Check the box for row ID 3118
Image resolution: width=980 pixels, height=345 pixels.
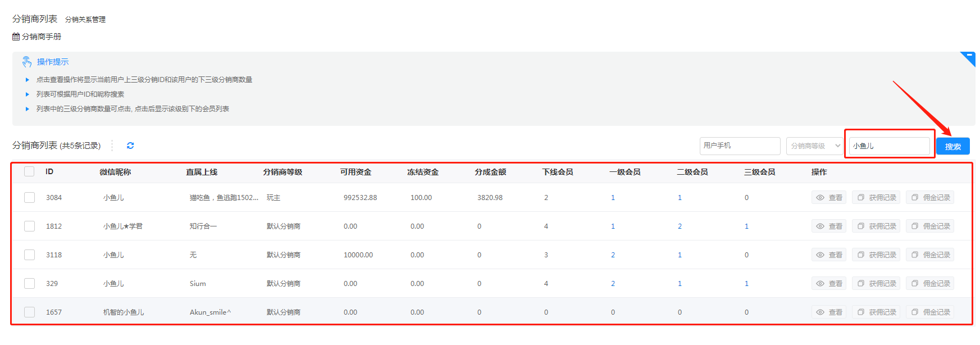pos(29,255)
